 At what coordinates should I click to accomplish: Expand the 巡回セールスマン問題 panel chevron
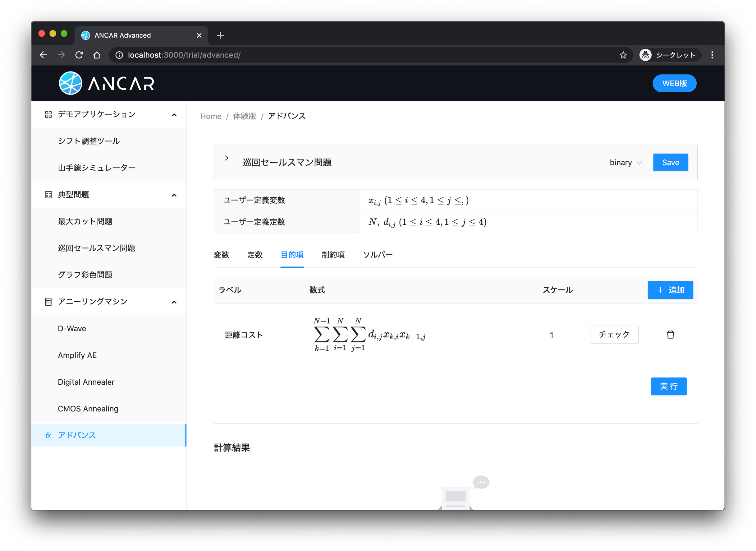tap(226, 158)
